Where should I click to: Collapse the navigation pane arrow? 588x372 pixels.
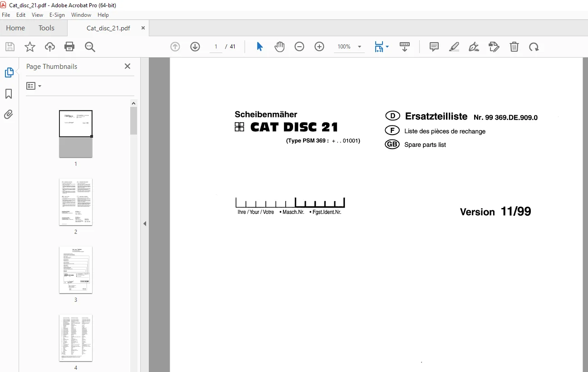pyautogui.click(x=145, y=223)
